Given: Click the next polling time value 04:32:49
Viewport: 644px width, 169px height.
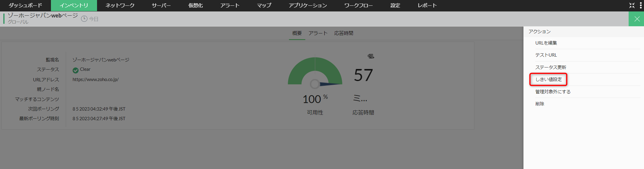Looking at the screenshot, I should coord(99,109).
